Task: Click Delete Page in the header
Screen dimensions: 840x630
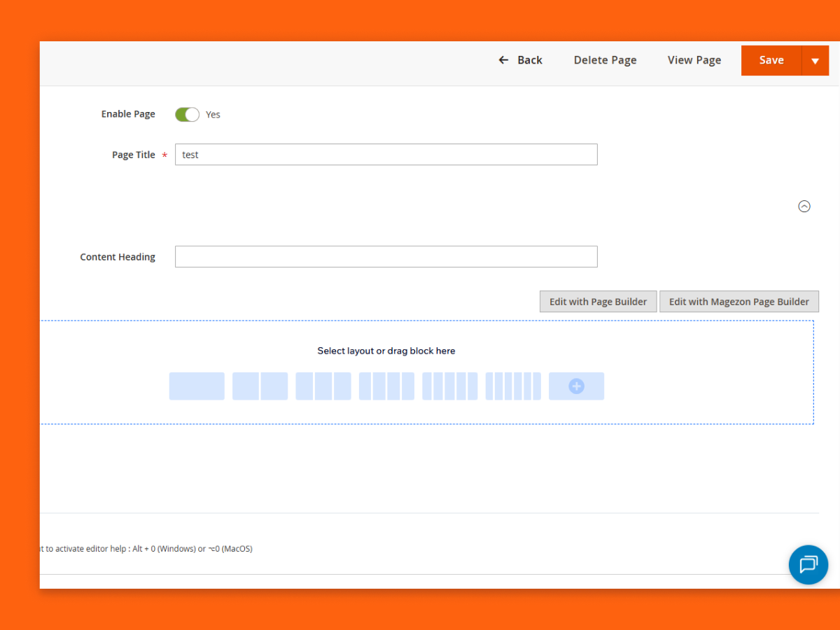Action: click(x=605, y=60)
